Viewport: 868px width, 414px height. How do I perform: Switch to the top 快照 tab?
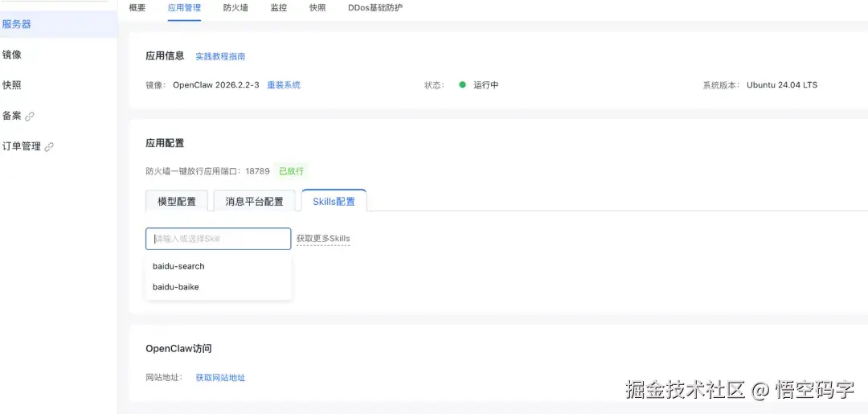pos(317,8)
